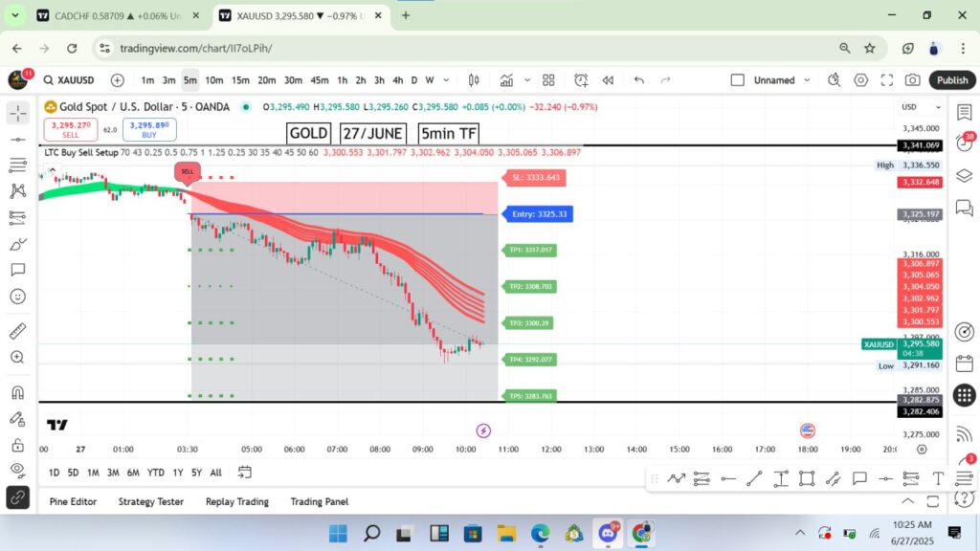The image size is (980, 551).
Task: Open Windows Start menu
Action: (x=338, y=533)
